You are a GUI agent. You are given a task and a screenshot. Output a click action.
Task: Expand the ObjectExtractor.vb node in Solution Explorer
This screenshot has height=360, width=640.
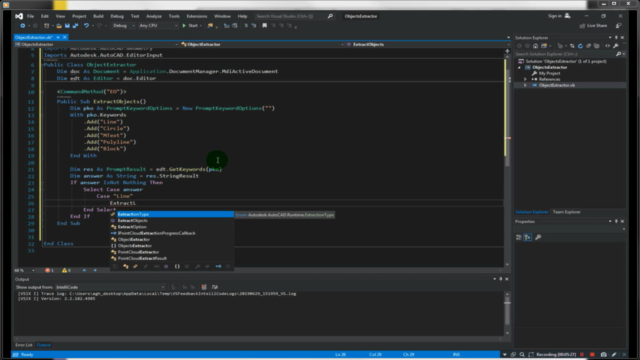[525, 85]
